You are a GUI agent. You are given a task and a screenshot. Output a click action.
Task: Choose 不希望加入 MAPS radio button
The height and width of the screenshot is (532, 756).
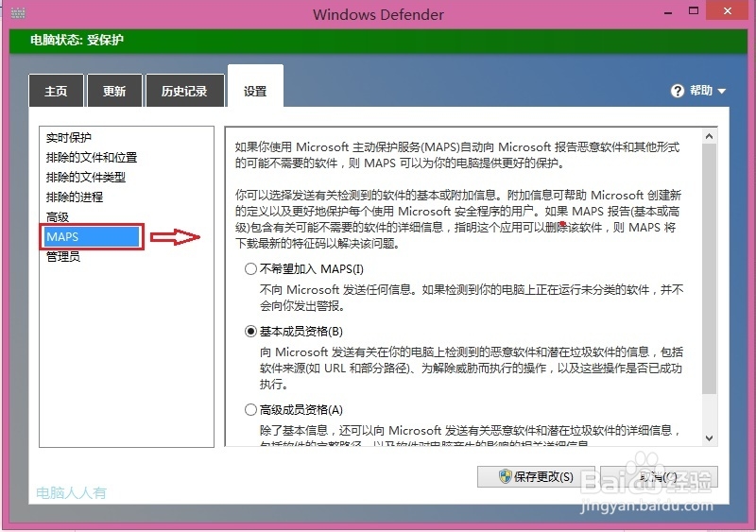250,268
